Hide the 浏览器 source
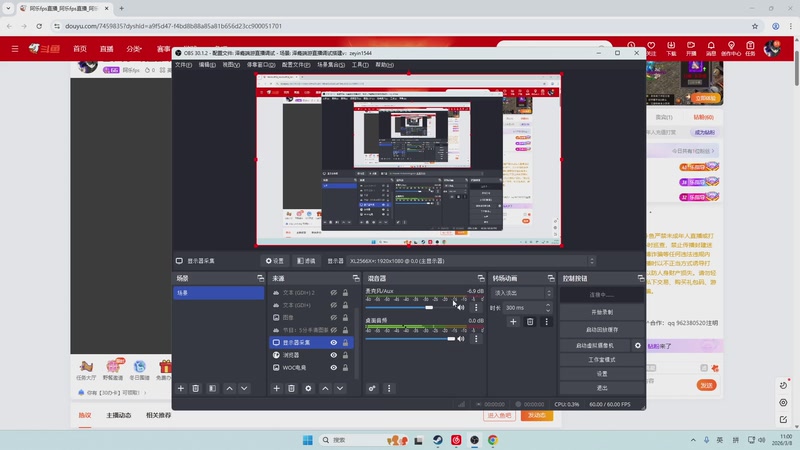800x450 pixels. [x=334, y=355]
